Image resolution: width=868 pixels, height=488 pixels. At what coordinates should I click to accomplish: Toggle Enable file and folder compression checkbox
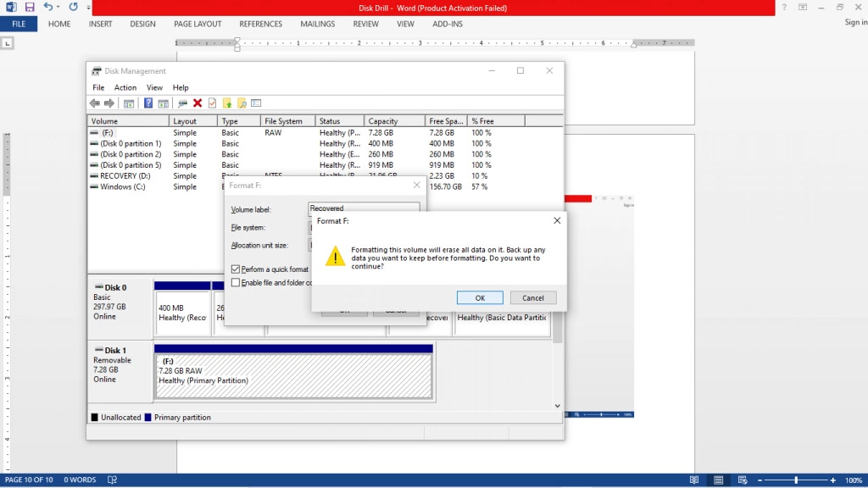236,283
